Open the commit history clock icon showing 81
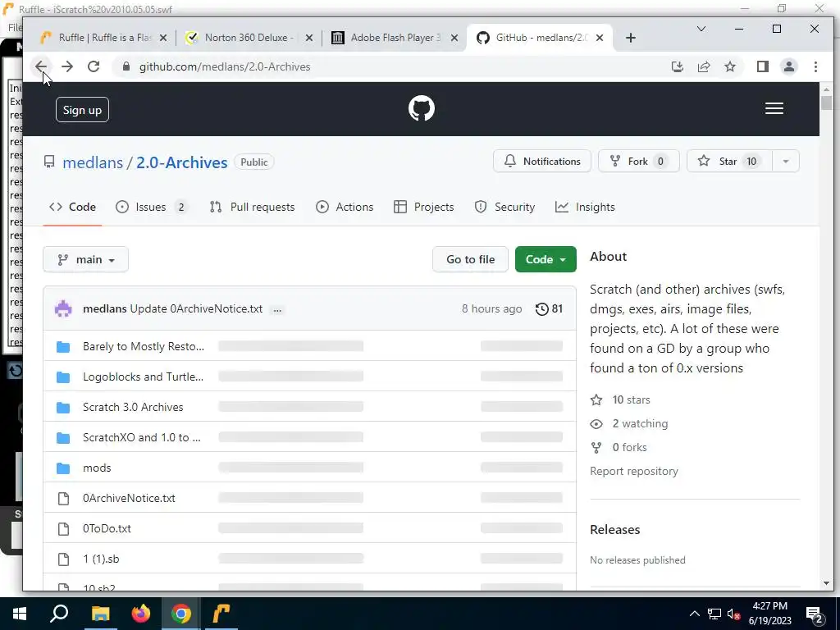840x630 pixels. pyautogui.click(x=549, y=308)
